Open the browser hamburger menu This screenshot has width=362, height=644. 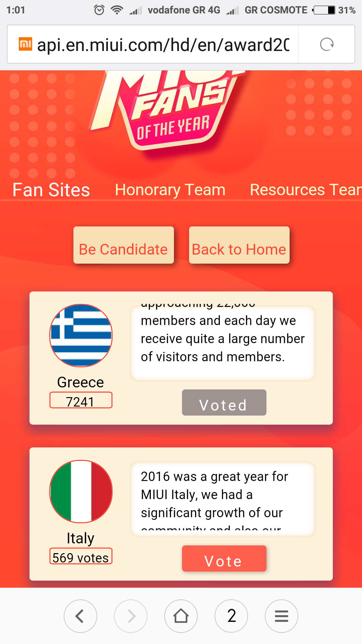282,616
